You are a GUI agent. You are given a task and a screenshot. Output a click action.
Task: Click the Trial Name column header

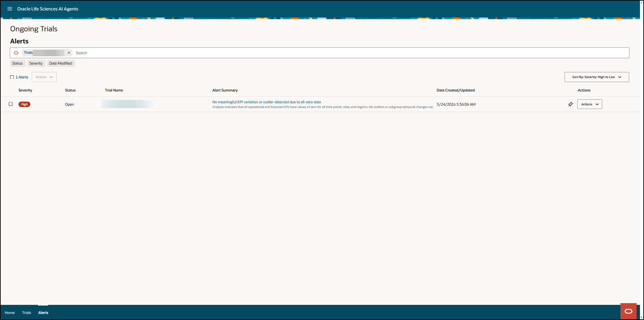point(114,90)
